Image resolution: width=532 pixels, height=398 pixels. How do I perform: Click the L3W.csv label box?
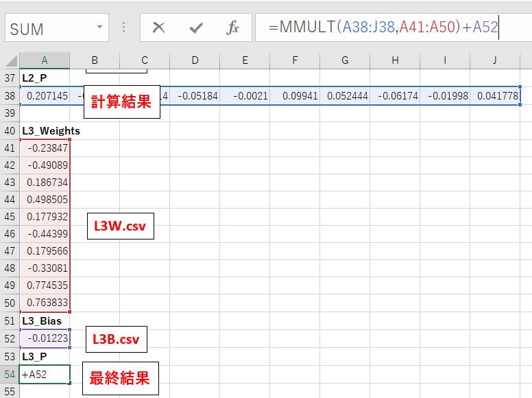pos(120,227)
